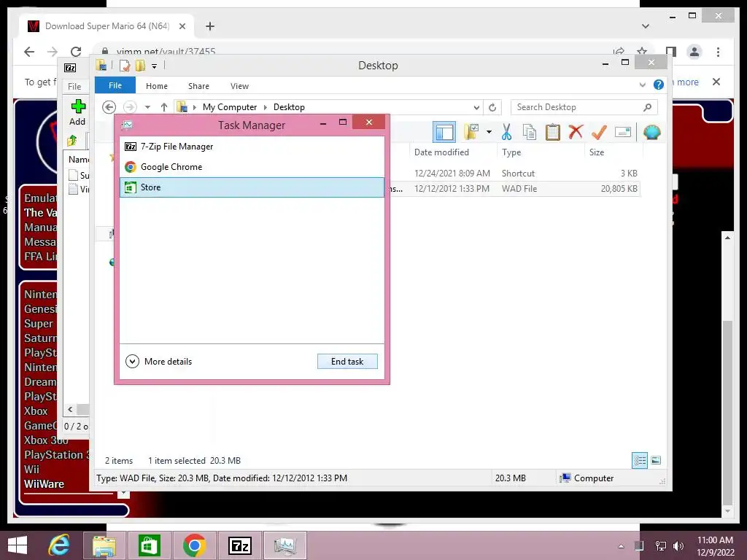Bookmark this page with star icon
This screenshot has height=560, width=747.
pos(642,52)
